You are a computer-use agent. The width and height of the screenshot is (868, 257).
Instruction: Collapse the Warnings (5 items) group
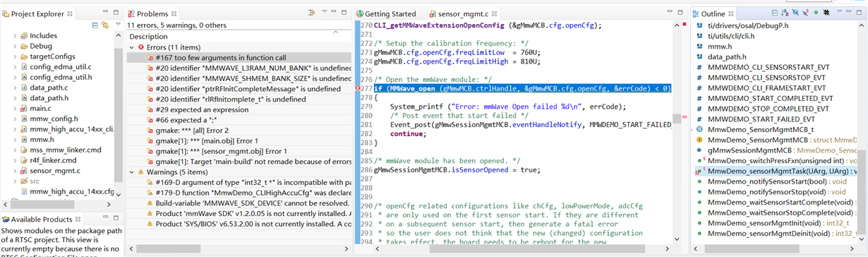point(132,172)
